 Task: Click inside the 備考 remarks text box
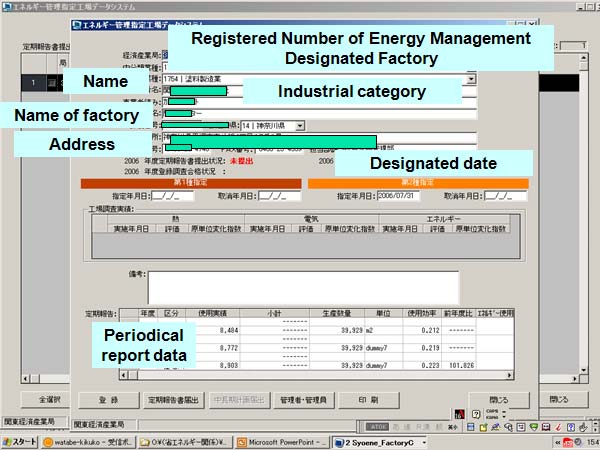tap(303, 287)
